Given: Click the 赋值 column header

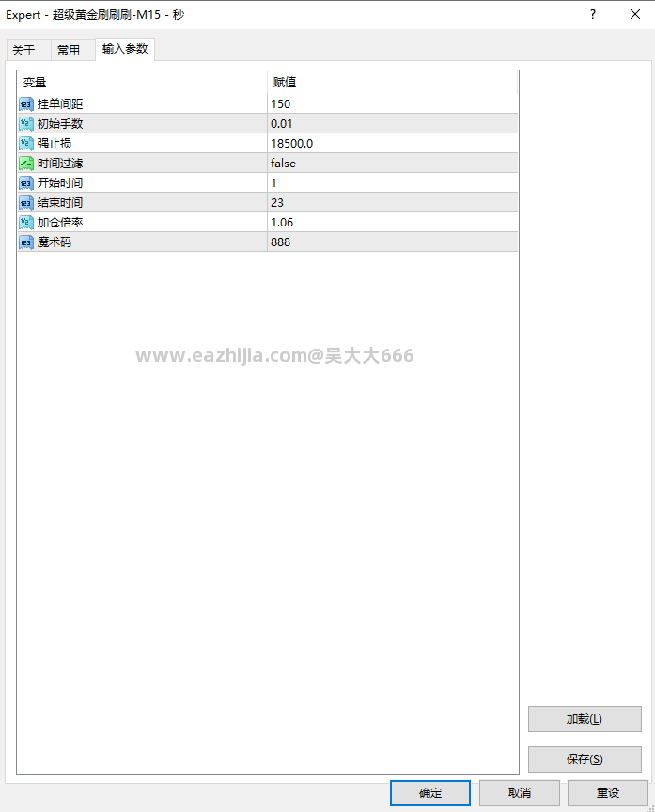Looking at the screenshot, I should [393, 83].
